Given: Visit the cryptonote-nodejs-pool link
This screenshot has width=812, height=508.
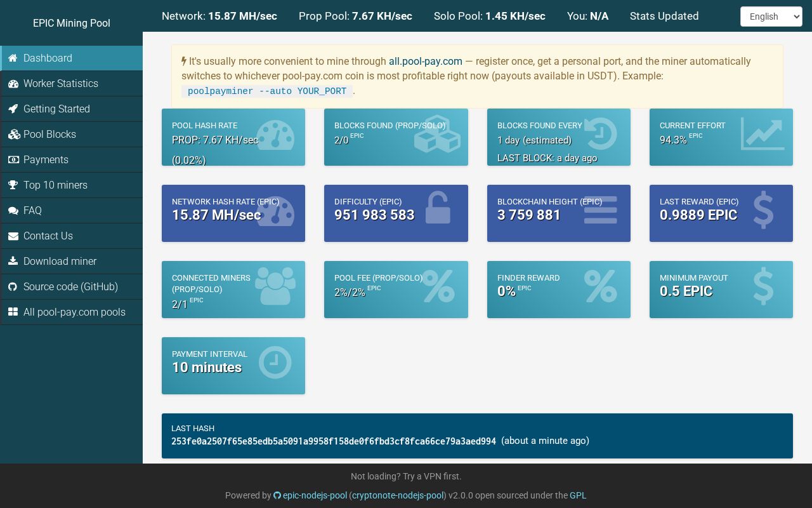Looking at the screenshot, I should [398, 495].
